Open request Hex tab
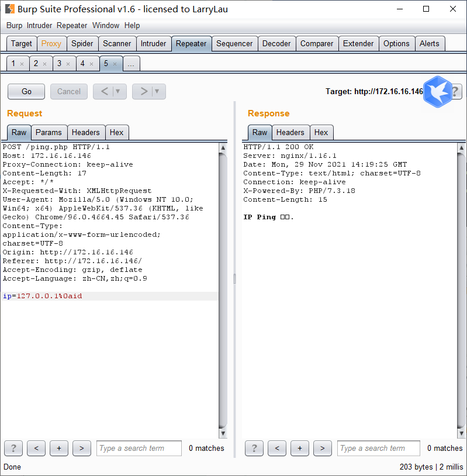467x476 pixels. coord(116,133)
